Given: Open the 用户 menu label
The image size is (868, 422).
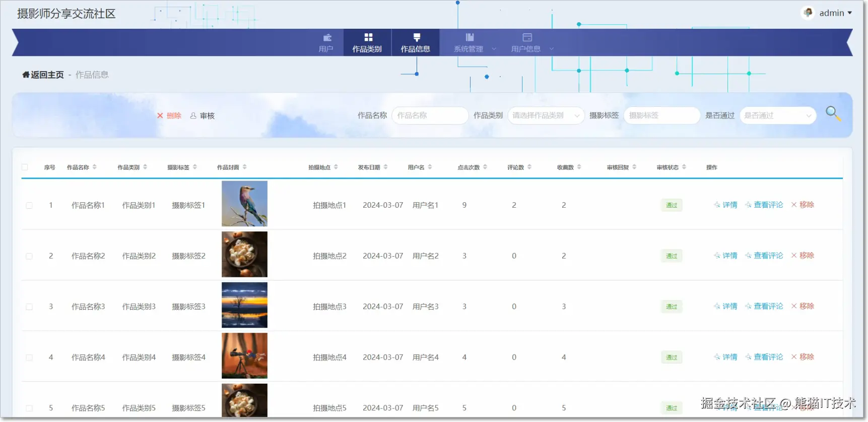Looking at the screenshot, I should point(326,49).
